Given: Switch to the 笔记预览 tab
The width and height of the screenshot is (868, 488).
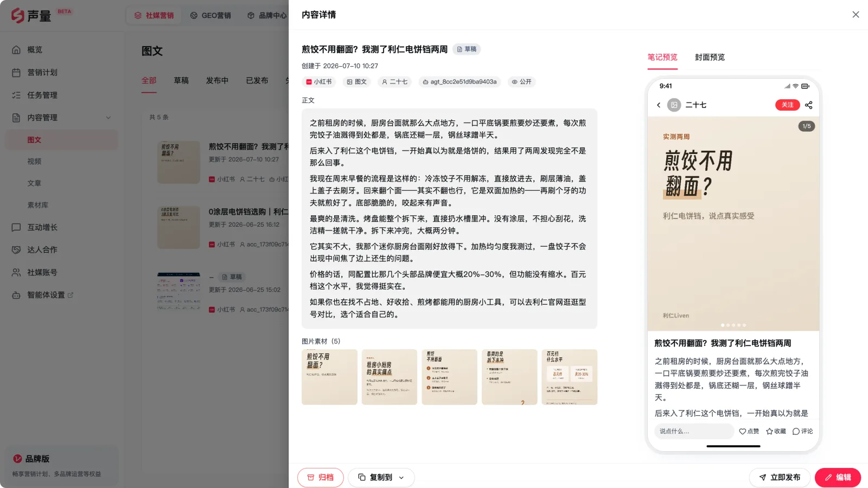Looking at the screenshot, I should pyautogui.click(x=662, y=57).
